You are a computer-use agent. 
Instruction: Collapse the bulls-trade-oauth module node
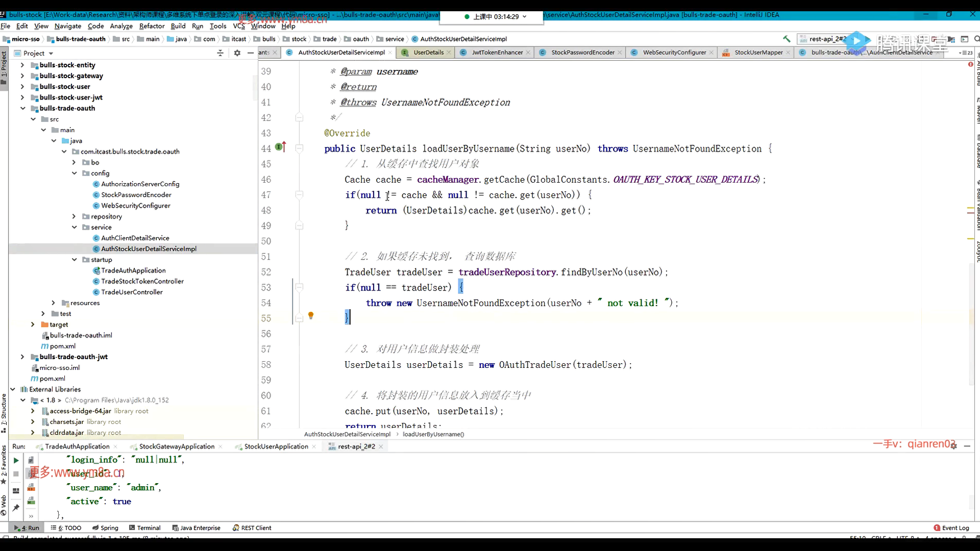click(x=22, y=108)
